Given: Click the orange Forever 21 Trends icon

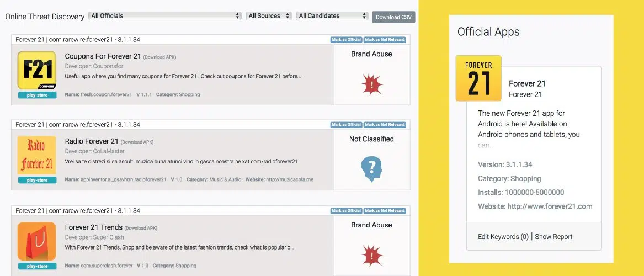Looking at the screenshot, I should click(36, 241).
